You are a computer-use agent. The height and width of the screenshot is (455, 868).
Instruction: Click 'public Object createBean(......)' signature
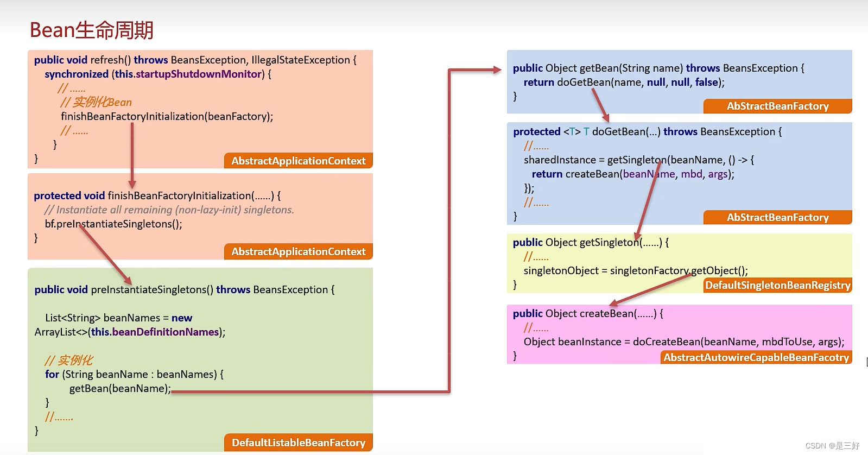[588, 313]
